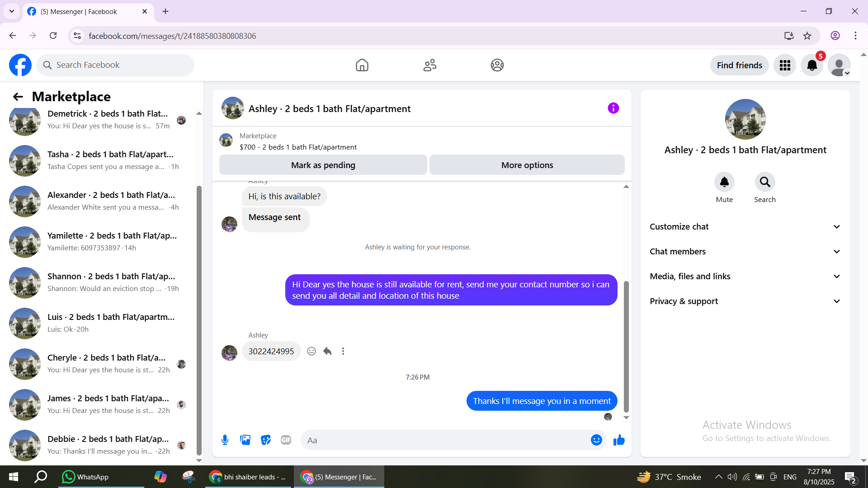Reply to Ashley's phone number message
868x488 pixels.
(327, 352)
